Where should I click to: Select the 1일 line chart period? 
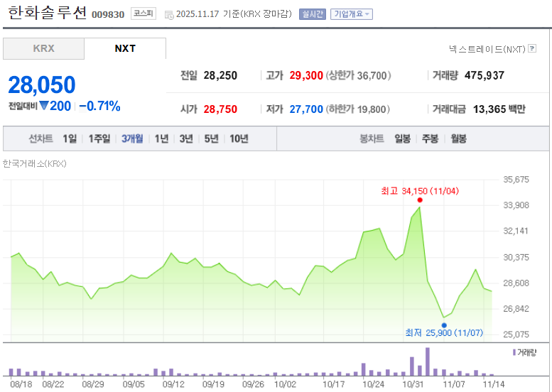[70, 138]
